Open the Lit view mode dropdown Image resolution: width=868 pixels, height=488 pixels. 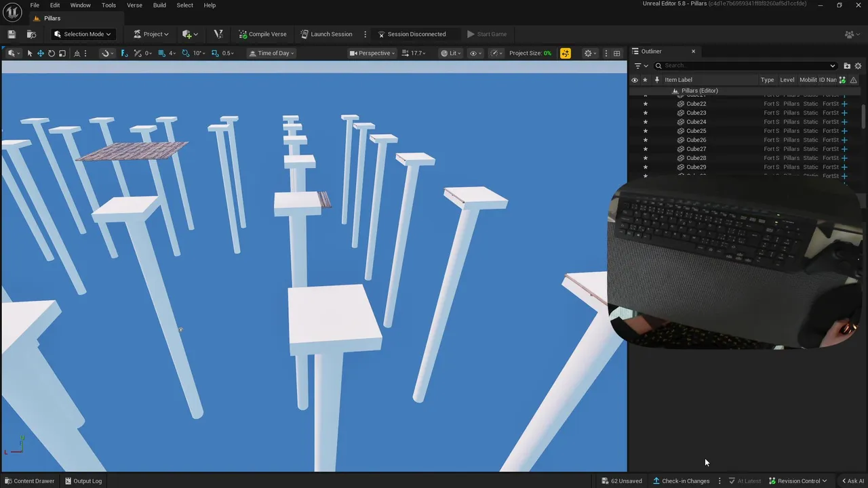tap(451, 53)
